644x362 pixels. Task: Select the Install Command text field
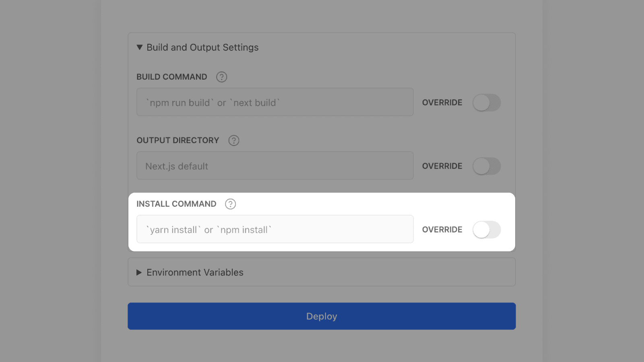275,229
